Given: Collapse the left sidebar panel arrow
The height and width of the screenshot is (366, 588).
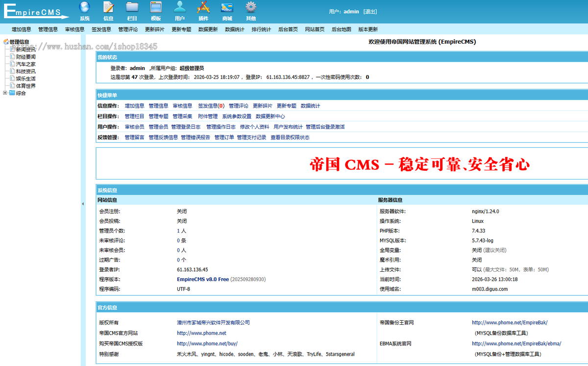Looking at the screenshot, I should (83, 204).
